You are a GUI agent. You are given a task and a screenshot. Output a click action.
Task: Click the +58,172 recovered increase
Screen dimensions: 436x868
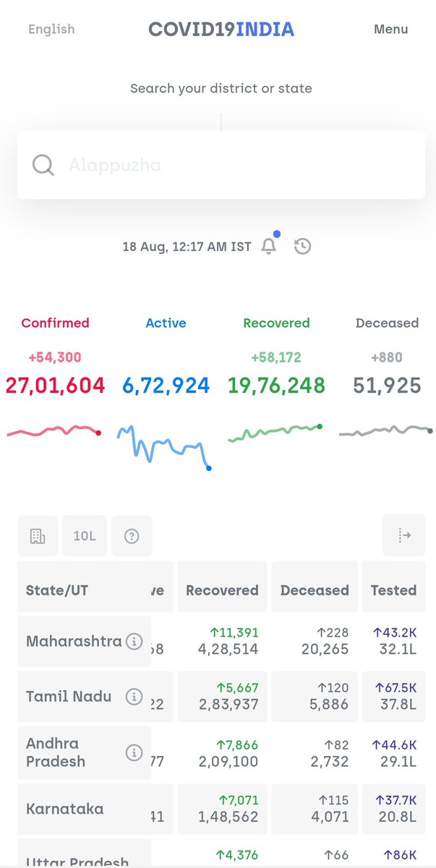tap(276, 357)
